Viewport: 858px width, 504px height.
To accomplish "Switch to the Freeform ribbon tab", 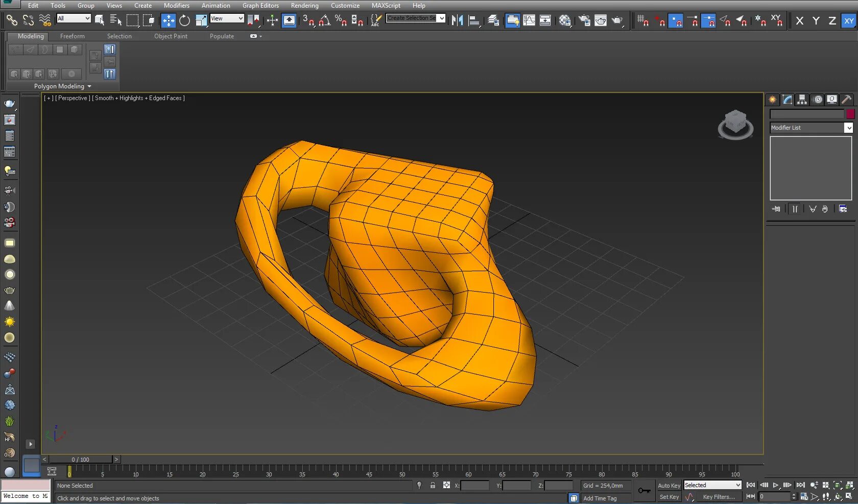I will tap(72, 36).
